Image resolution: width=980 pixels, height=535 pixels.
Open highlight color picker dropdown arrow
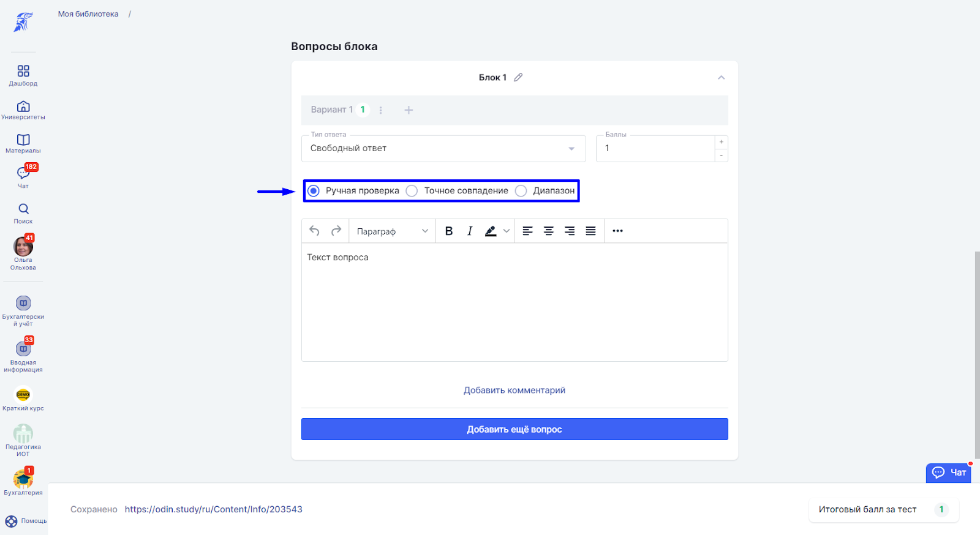click(507, 231)
